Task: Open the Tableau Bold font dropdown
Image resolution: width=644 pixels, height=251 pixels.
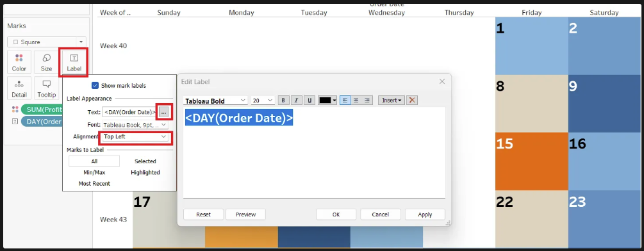Action: point(215,101)
